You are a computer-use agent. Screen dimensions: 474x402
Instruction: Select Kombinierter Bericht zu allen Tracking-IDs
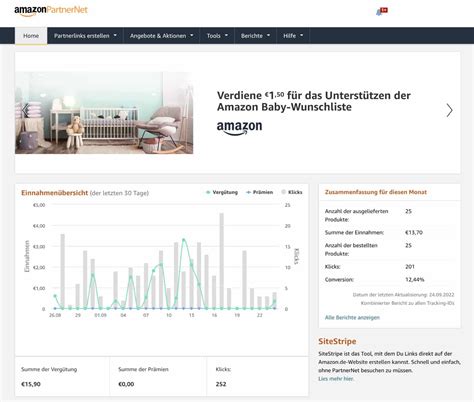click(x=407, y=303)
